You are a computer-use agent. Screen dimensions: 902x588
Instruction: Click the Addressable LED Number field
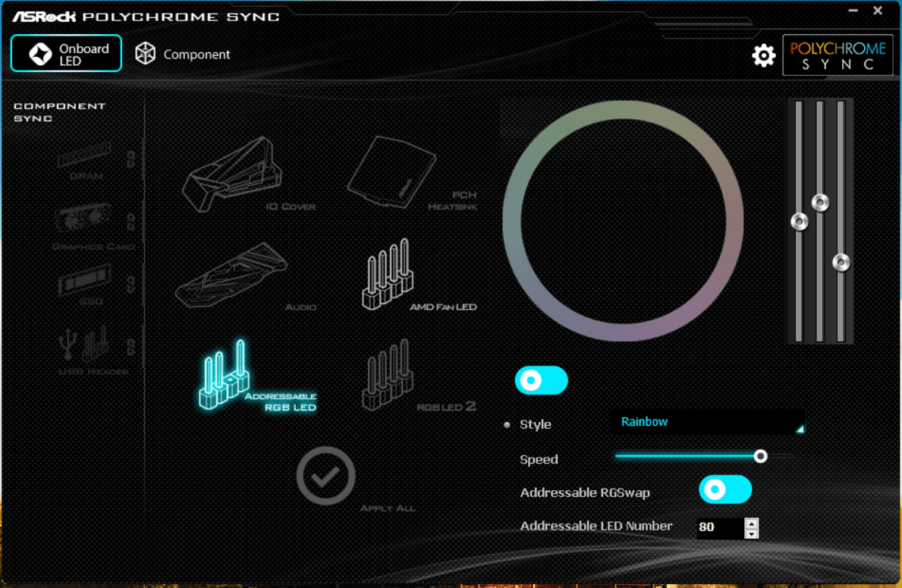720,527
